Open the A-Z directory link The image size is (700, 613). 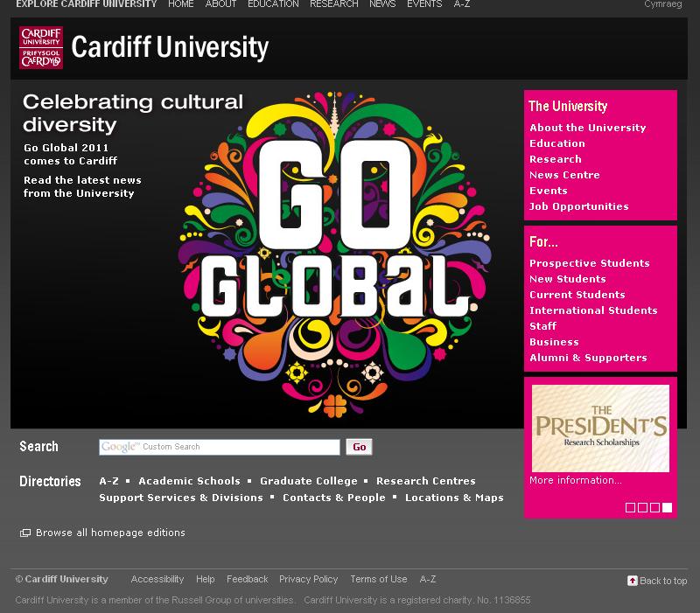click(x=108, y=481)
